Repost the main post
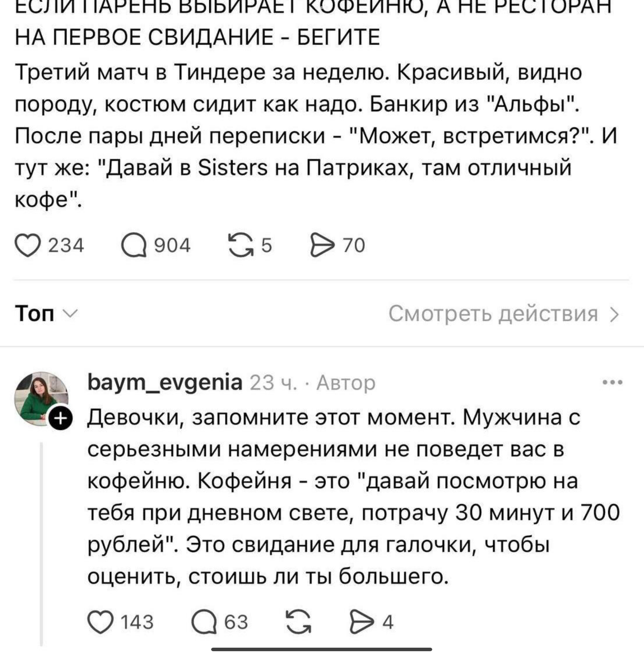 pos(241,245)
